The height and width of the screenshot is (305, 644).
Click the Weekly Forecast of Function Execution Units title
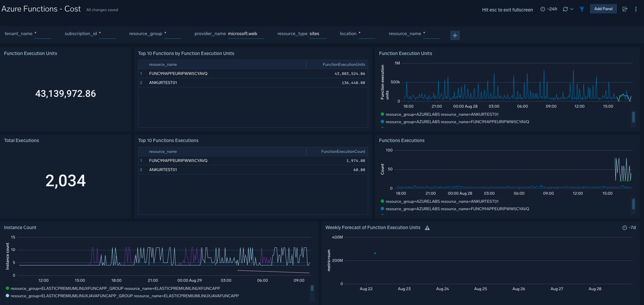[x=373, y=227]
